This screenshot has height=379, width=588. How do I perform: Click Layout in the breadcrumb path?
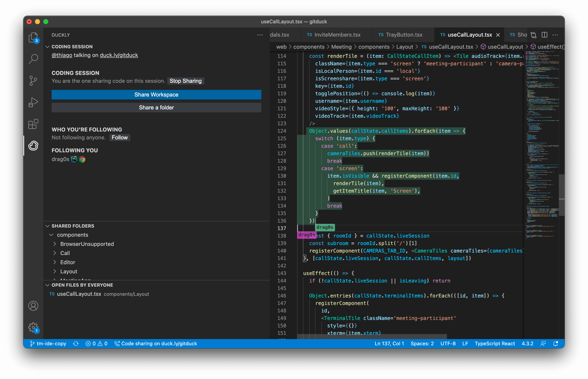point(405,47)
